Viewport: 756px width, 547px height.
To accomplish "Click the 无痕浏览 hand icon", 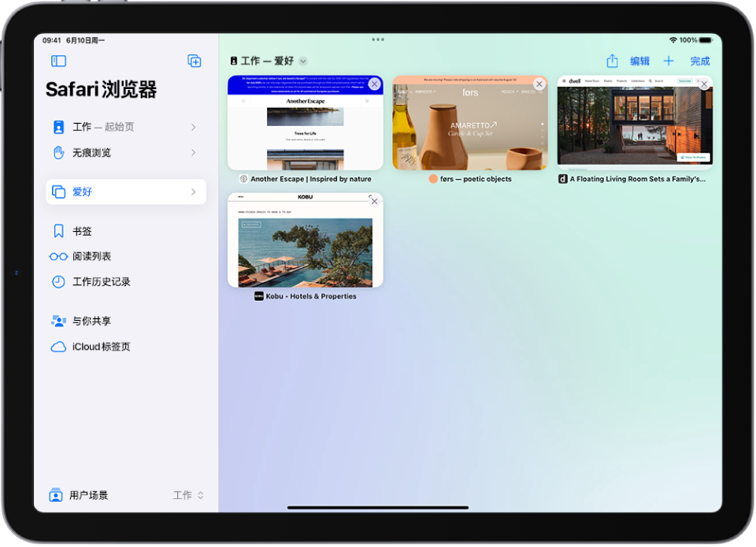I will (x=58, y=152).
